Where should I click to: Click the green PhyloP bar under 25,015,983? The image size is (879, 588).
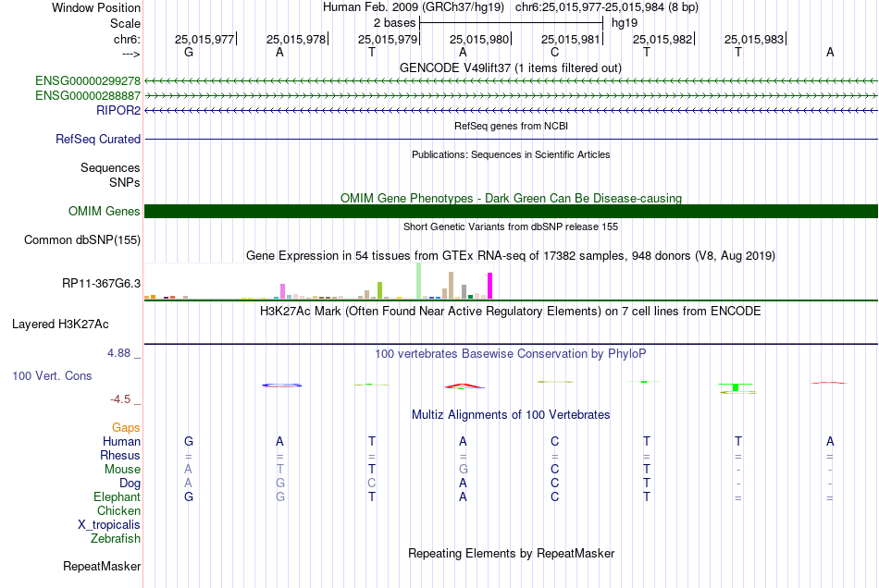pos(737,387)
